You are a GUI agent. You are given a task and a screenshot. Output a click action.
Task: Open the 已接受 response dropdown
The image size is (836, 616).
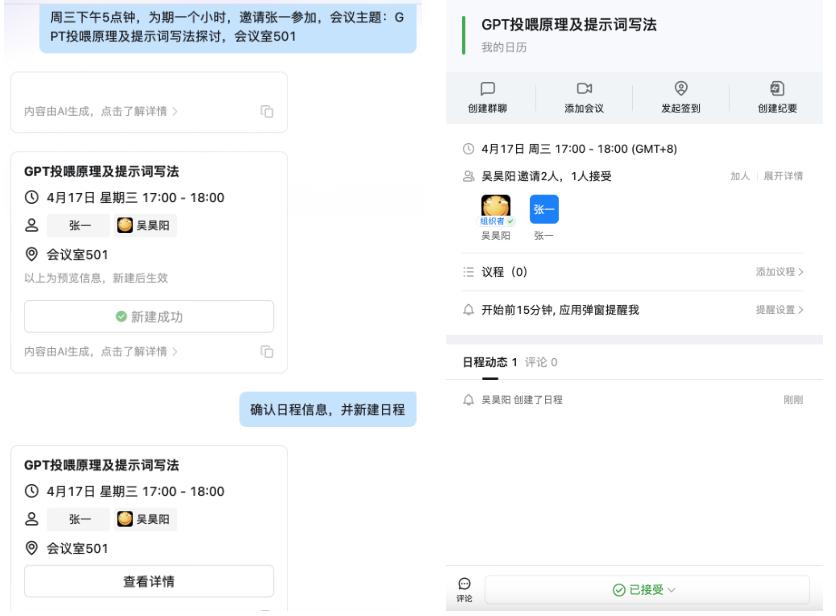647,589
